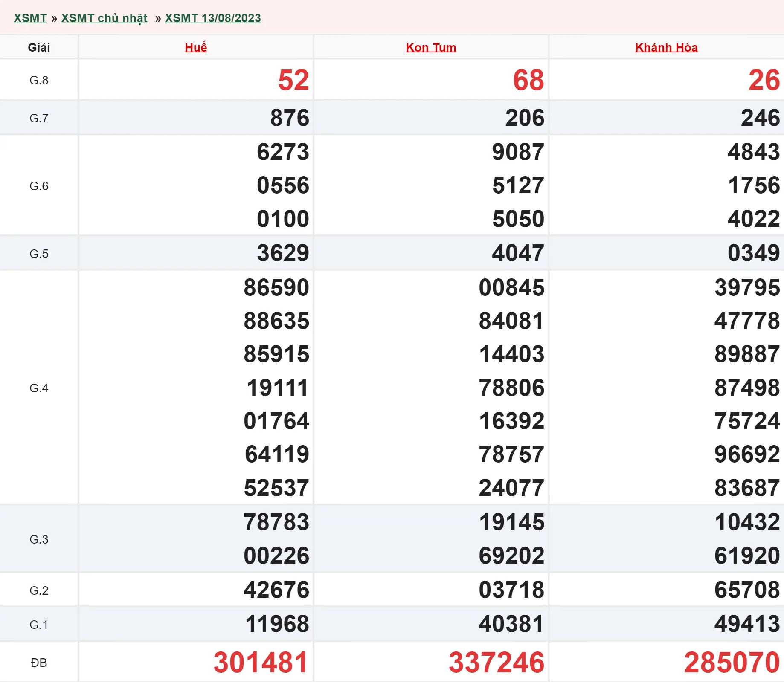Select Kon Tum G.8 result 68
Screen dimensions: 784x683
coord(528,80)
